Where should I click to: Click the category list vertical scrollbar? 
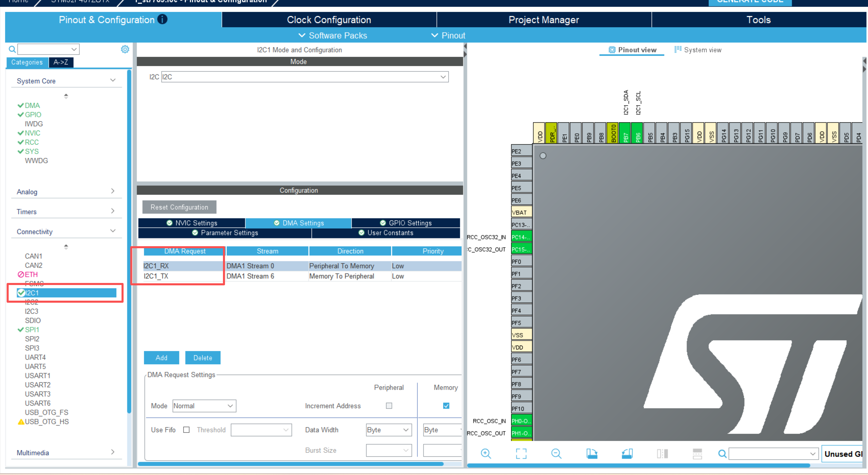tap(129, 242)
